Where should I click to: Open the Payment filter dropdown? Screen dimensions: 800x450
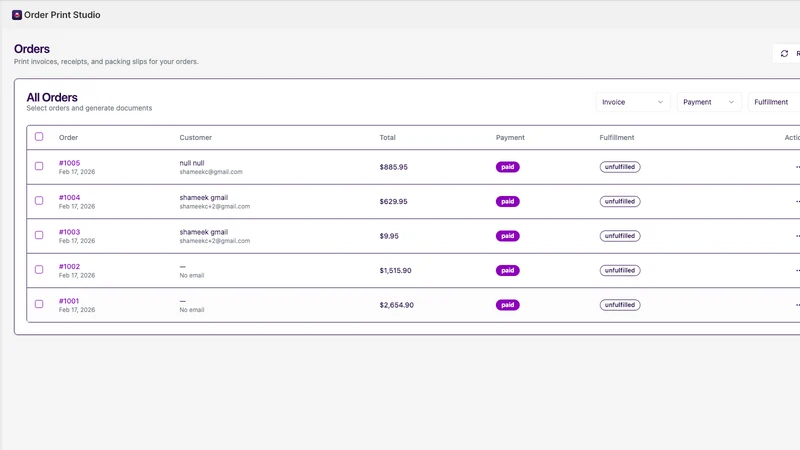coord(709,102)
